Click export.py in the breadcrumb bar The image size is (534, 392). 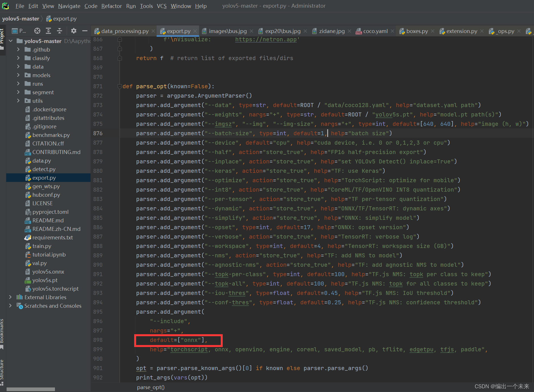click(65, 19)
